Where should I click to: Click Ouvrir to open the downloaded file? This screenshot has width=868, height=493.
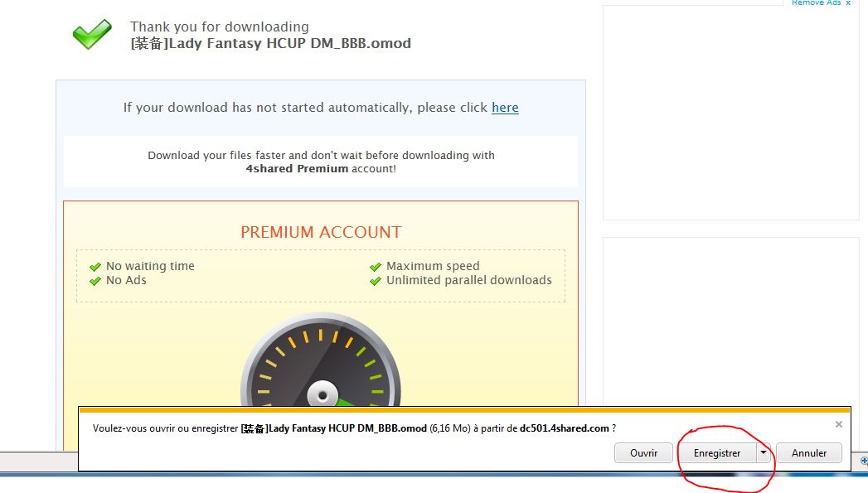tap(643, 453)
